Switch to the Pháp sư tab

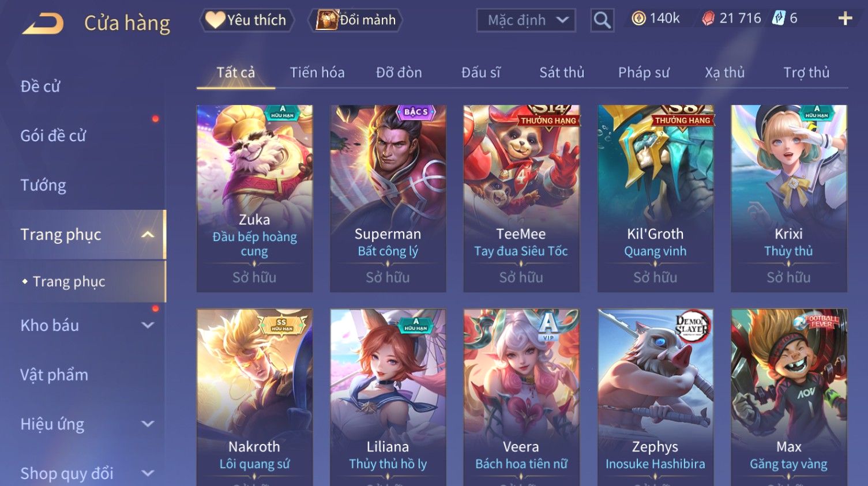[644, 73]
